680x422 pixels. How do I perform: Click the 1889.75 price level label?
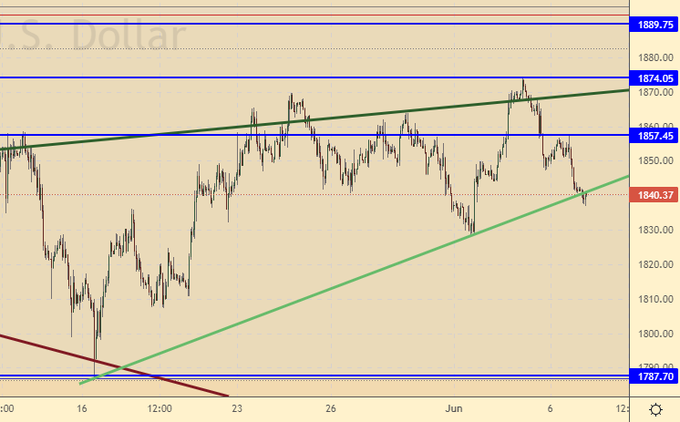655,25
